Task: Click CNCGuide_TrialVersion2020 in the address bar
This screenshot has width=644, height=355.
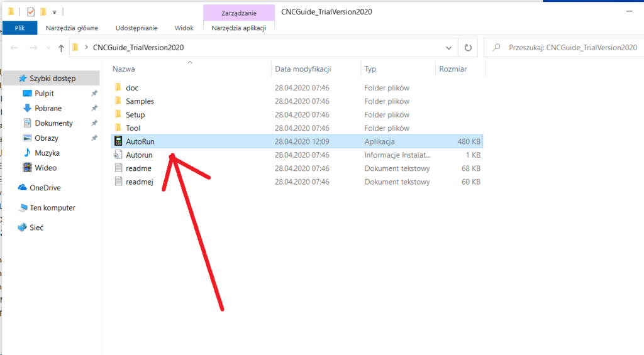Action: tap(138, 48)
